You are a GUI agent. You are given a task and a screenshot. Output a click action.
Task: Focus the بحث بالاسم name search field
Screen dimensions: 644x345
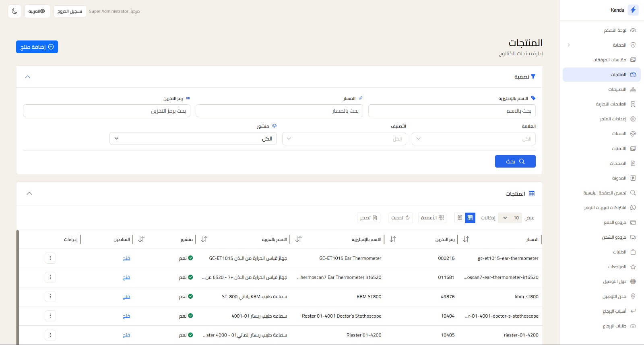(452, 111)
